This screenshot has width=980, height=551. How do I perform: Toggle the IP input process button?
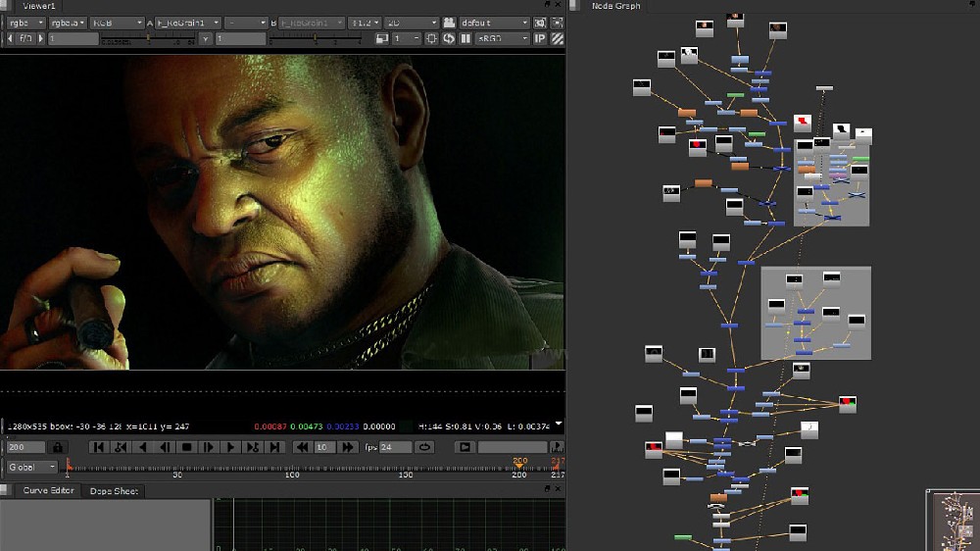539,38
